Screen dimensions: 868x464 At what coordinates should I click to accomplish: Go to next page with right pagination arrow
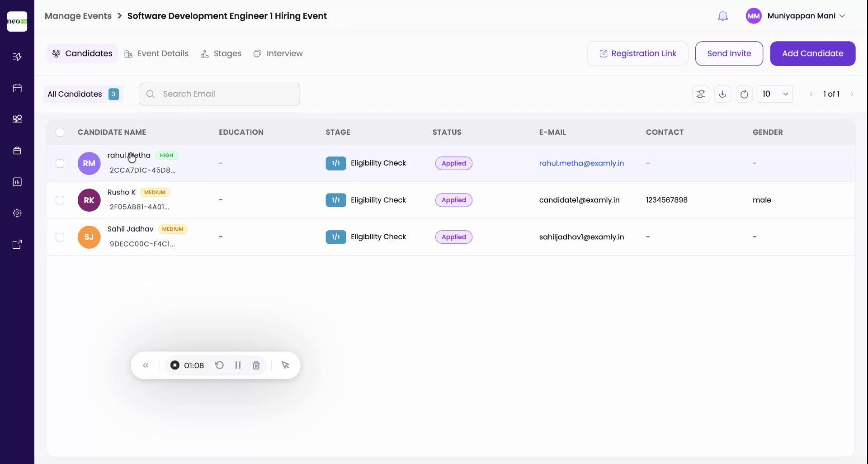point(853,94)
